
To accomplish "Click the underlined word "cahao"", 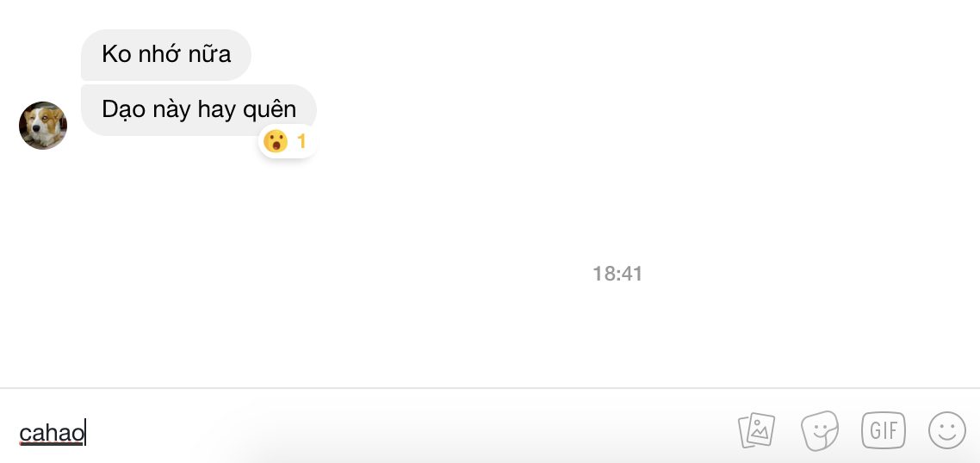I will point(52,433).
